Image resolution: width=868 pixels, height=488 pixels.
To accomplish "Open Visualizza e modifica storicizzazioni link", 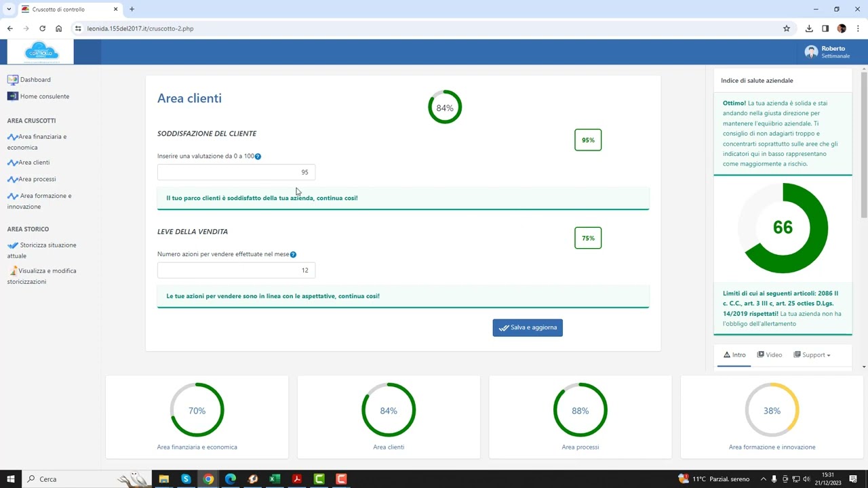I will pyautogui.click(x=47, y=271).
